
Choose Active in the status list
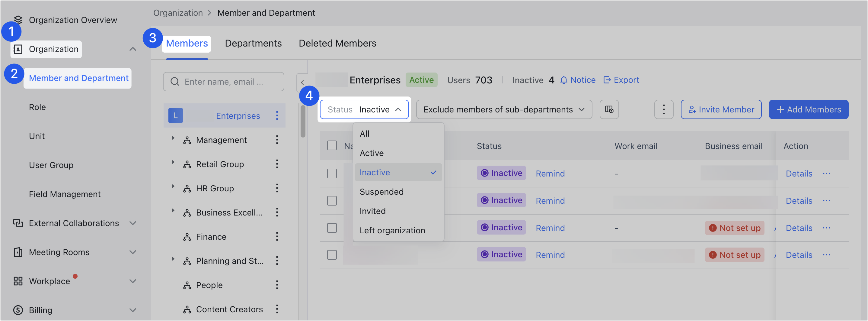click(x=398, y=153)
